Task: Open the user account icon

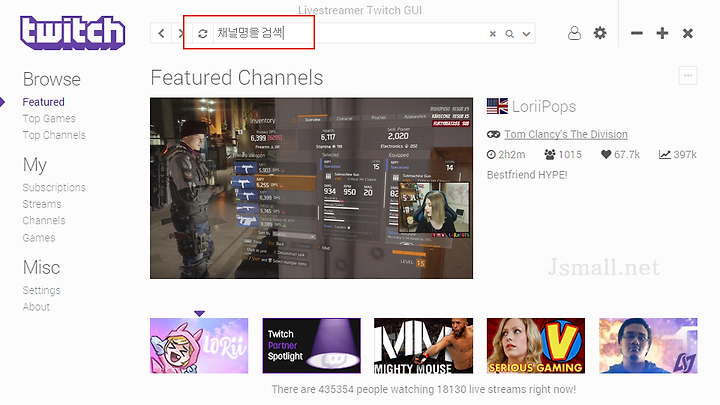Action: tap(574, 33)
